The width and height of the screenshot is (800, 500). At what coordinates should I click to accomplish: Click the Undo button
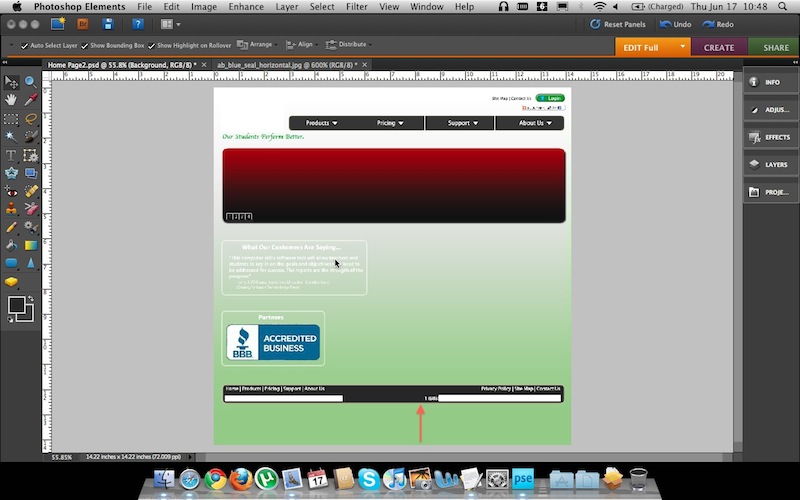[x=675, y=24]
